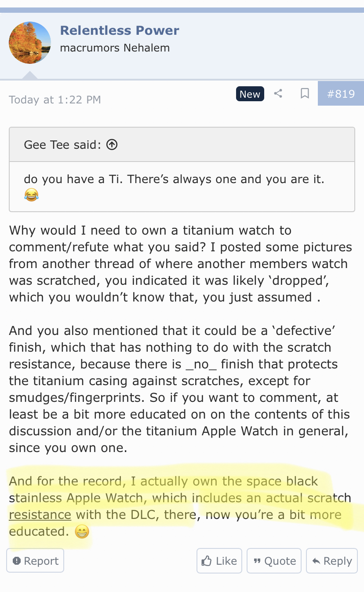Open the post permalink #819
The width and height of the screenshot is (364, 592).
click(x=341, y=94)
